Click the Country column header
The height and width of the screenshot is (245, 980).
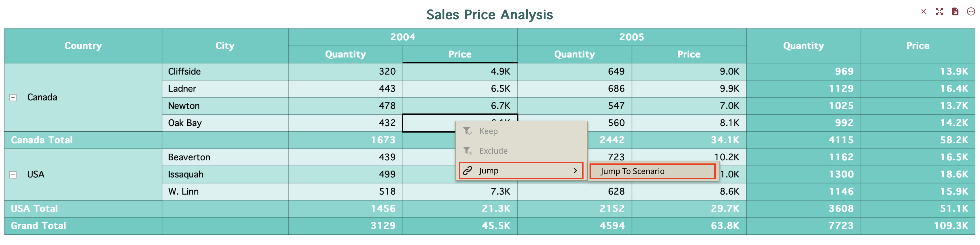[83, 46]
